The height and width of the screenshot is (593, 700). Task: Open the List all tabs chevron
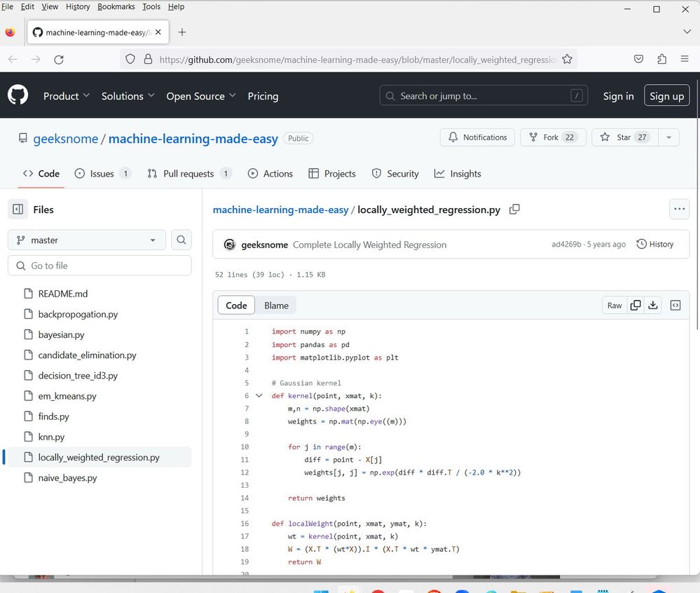pyautogui.click(x=687, y=32)
